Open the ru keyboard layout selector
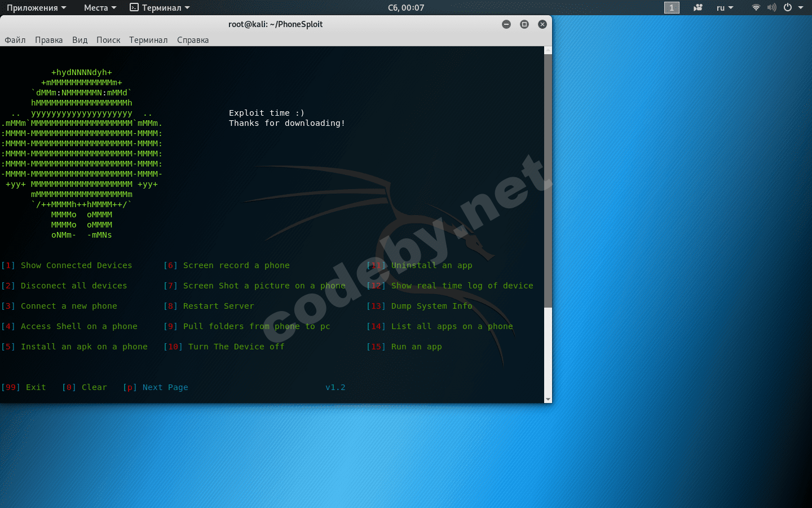This screenshot has height=508, width=812. (725, 8)
